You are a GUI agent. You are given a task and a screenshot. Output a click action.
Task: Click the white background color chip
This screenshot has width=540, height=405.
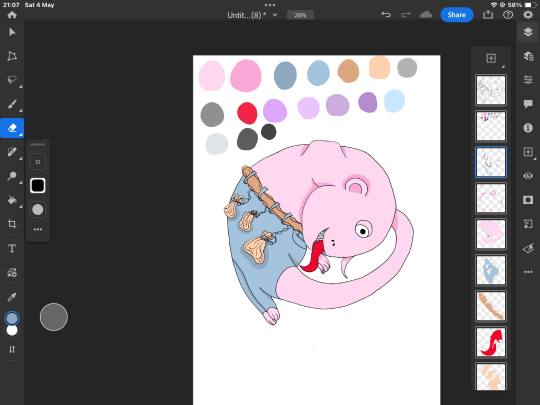(12, 330)
